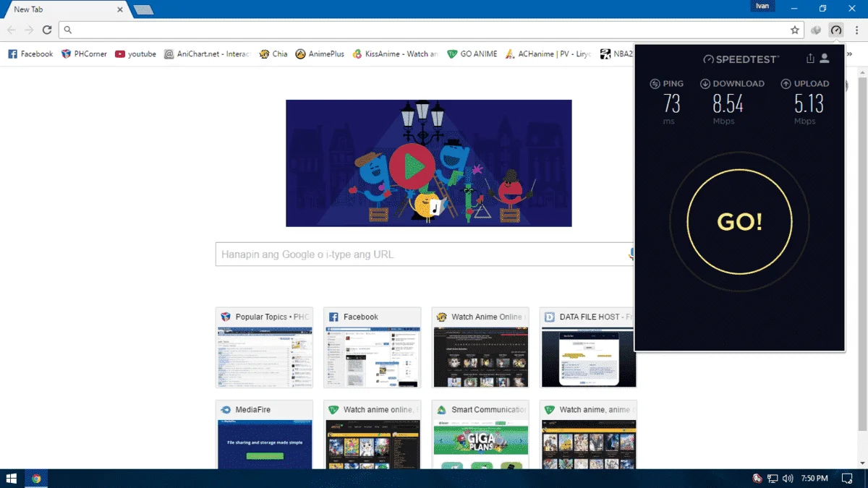Open the network status tray icon
Viewport: 868px width, 488px height.
[x=773, y=479]
